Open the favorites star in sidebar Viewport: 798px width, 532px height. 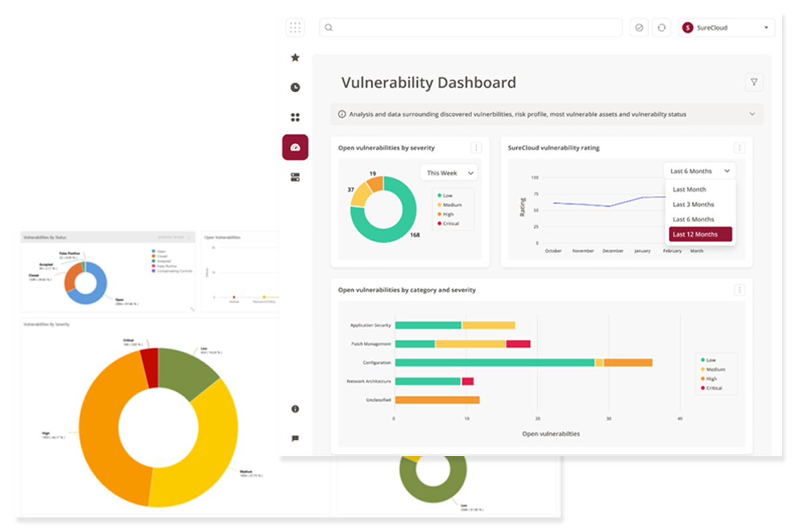pyautogui.click(x=295, y=58)
